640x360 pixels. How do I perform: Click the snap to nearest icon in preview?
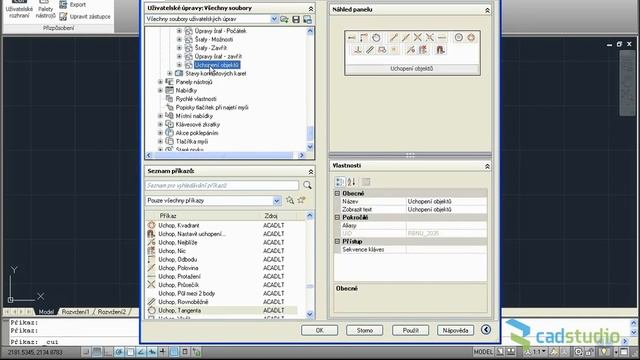[x=411, y=50]
